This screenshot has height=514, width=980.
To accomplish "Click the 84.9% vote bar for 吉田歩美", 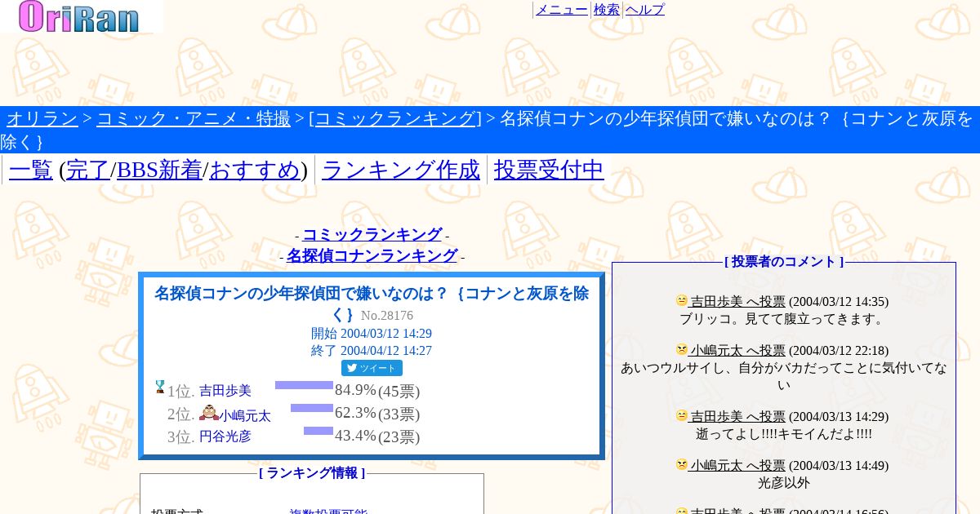I will 304,385.
